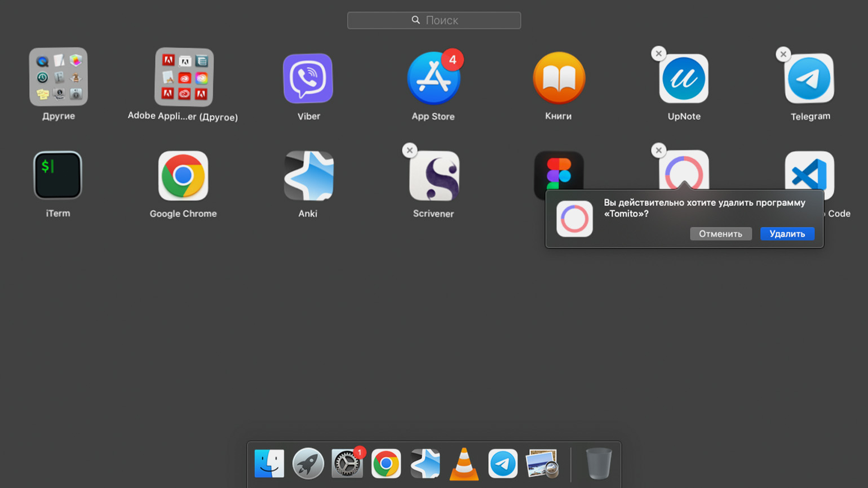
Task: Open the Adobe Applications folder
Action: click(184, 77)
